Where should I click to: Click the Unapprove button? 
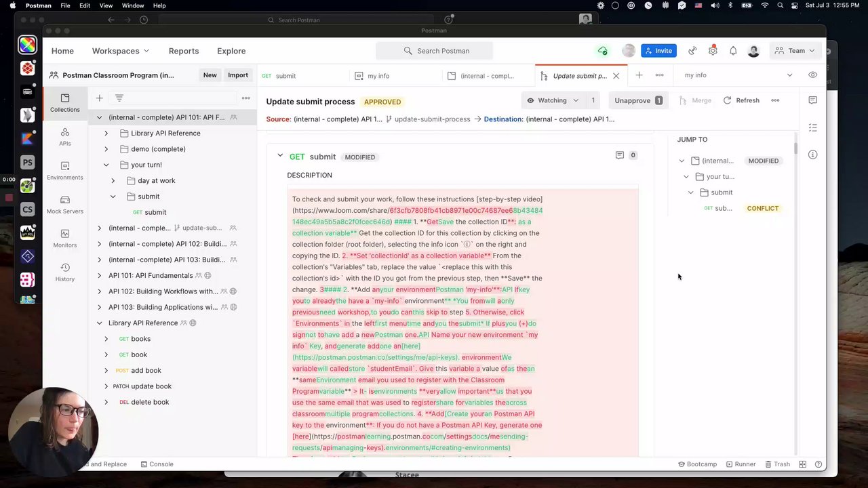638,100
